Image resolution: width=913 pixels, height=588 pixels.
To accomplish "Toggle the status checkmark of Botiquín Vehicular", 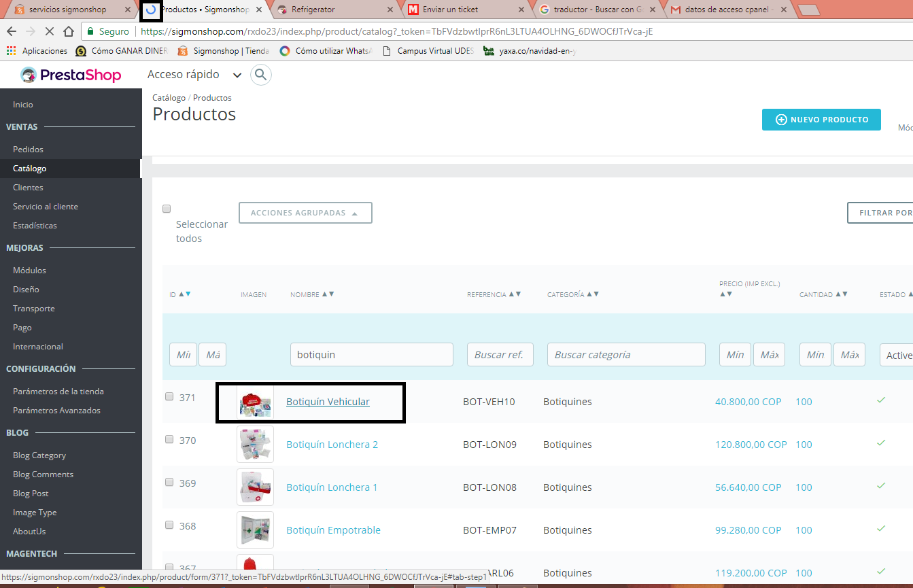I will (x=881, y=400).
